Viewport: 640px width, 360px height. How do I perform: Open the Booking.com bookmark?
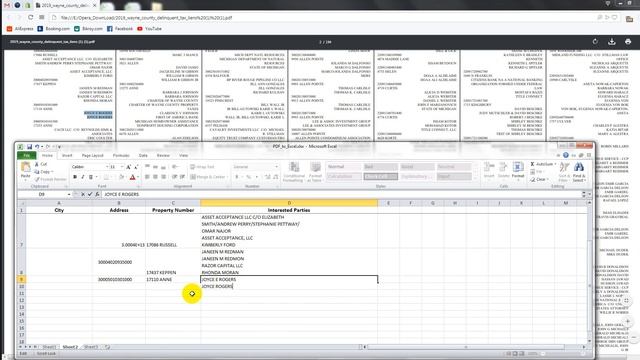(x=53, y=29)
